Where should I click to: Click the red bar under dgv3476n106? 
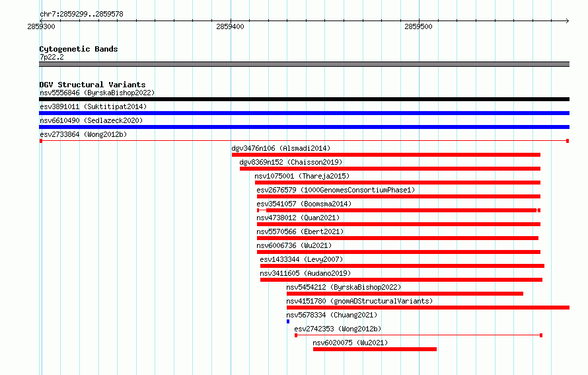pos(386,155)
